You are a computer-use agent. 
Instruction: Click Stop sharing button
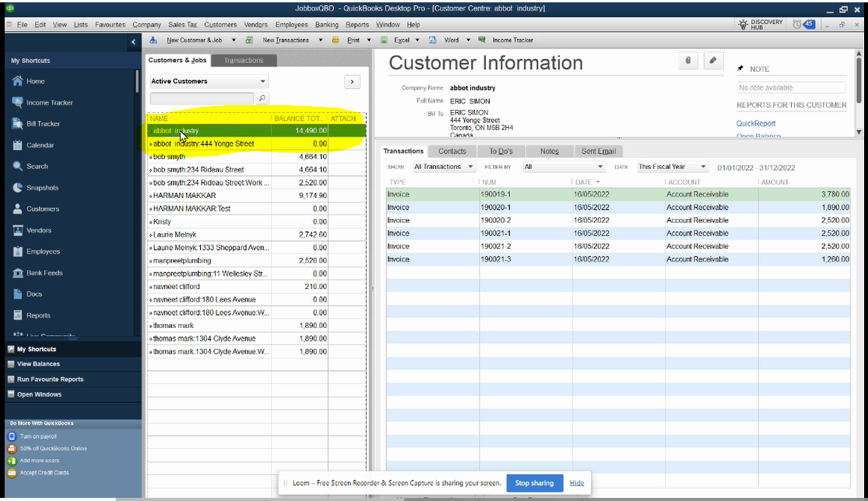pos(534,483)
